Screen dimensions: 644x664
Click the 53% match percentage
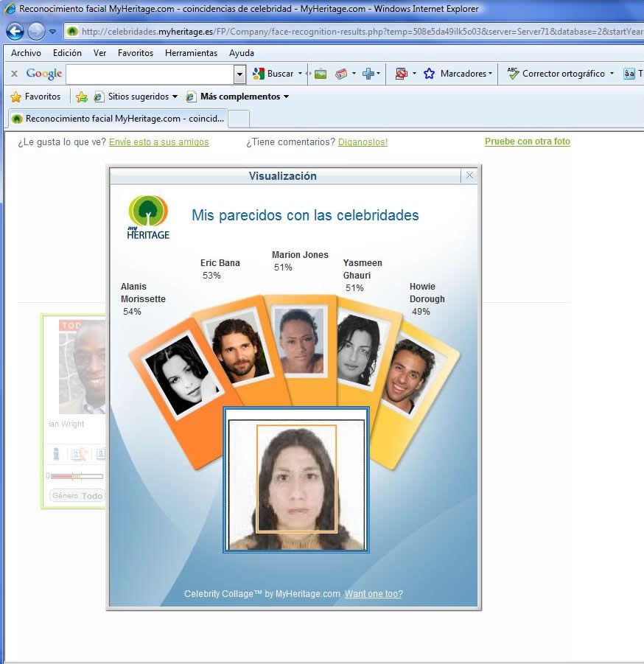click(211, 276)
